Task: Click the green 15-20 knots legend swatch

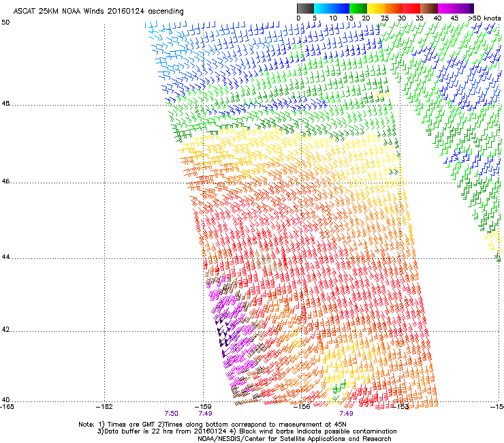Action: (358, 8)
